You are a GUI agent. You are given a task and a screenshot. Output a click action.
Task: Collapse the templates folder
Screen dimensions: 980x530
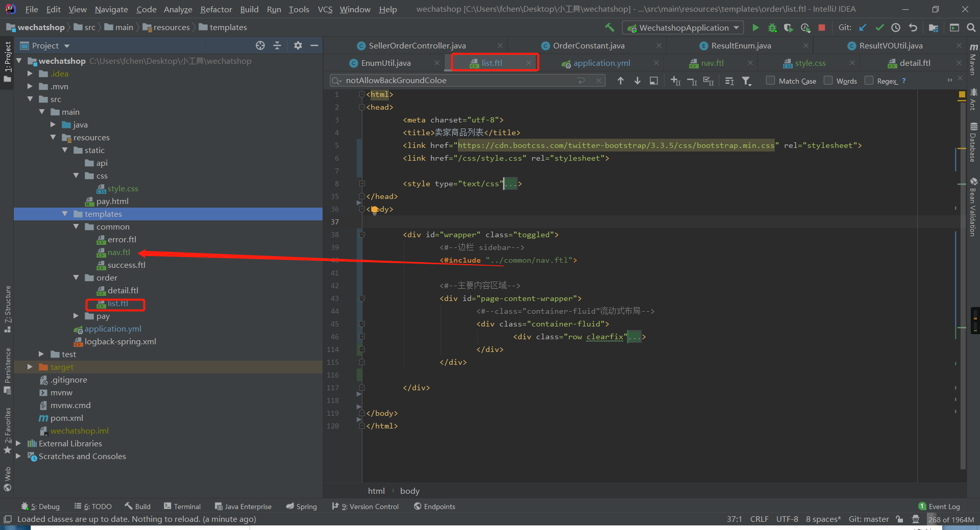click(x=64, y=214)
